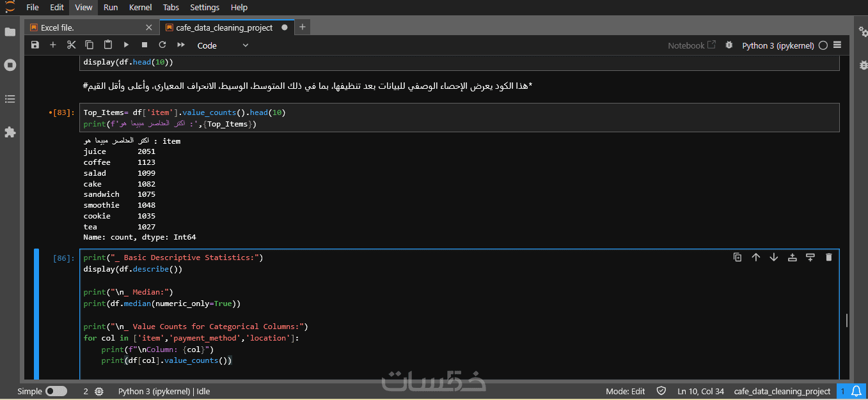Image resolution: width=868 pixels, height=400 pixels.
Task: Move the active cell up
Action: (755, 258)
